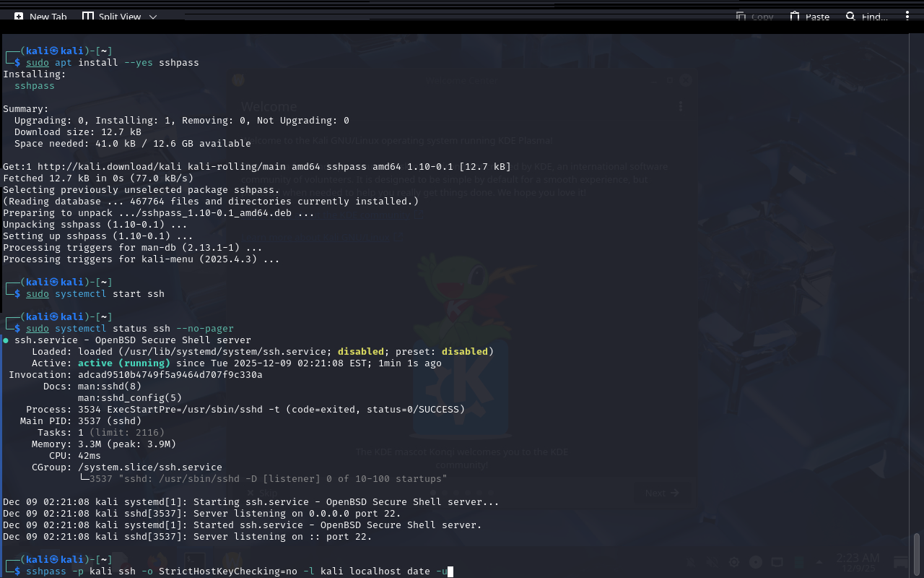The width and height of the screenshot is (924, 578).
Task: Click the Split View icon
Action: [88, 17]
